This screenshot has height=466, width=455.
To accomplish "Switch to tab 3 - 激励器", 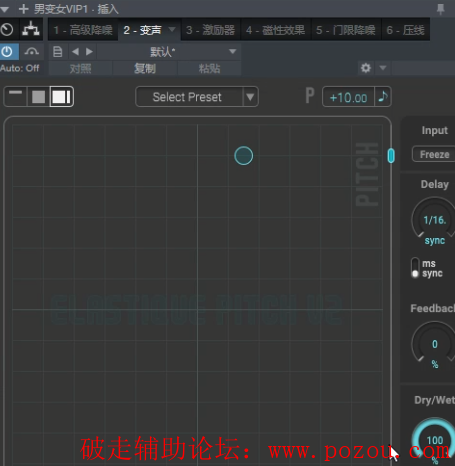I will 210,30.
